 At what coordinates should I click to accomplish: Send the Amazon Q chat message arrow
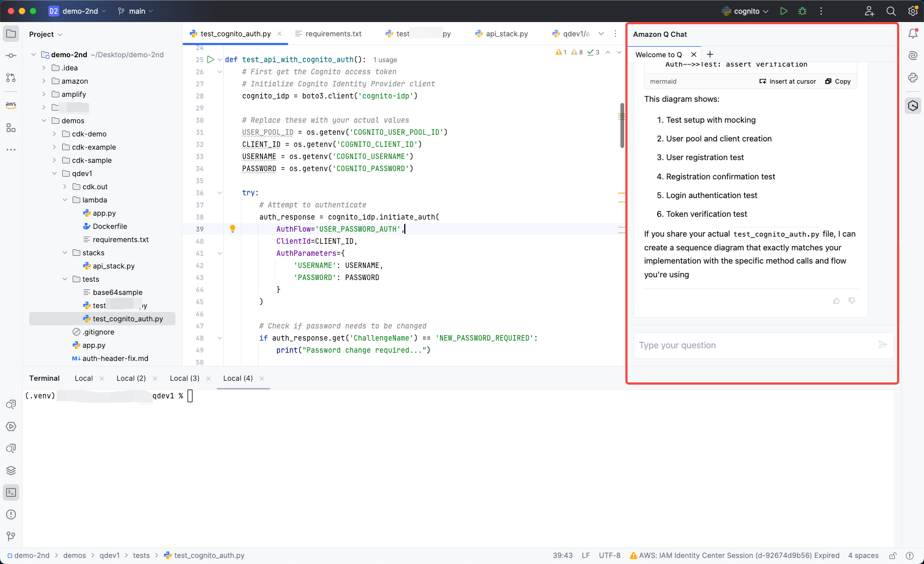(882, 345)
